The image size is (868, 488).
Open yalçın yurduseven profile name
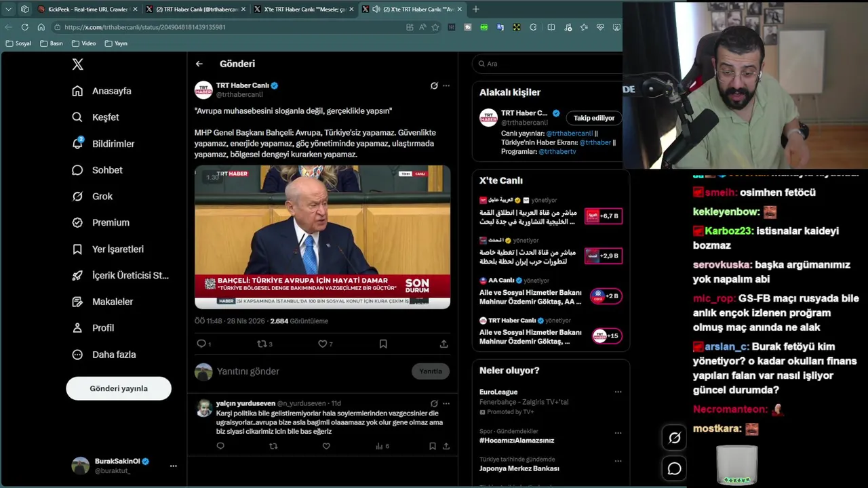(245, 403)
